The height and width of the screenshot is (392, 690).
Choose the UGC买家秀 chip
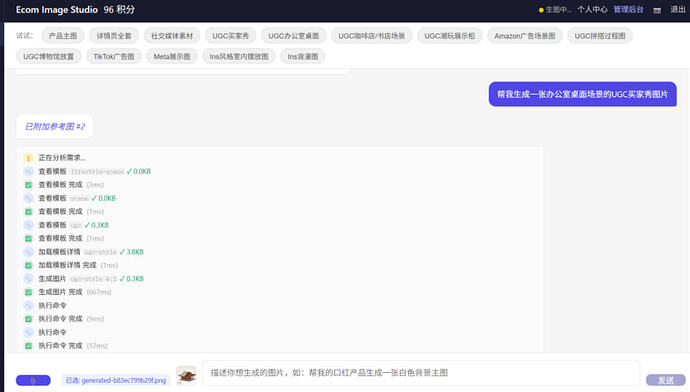tap(231, 36)
